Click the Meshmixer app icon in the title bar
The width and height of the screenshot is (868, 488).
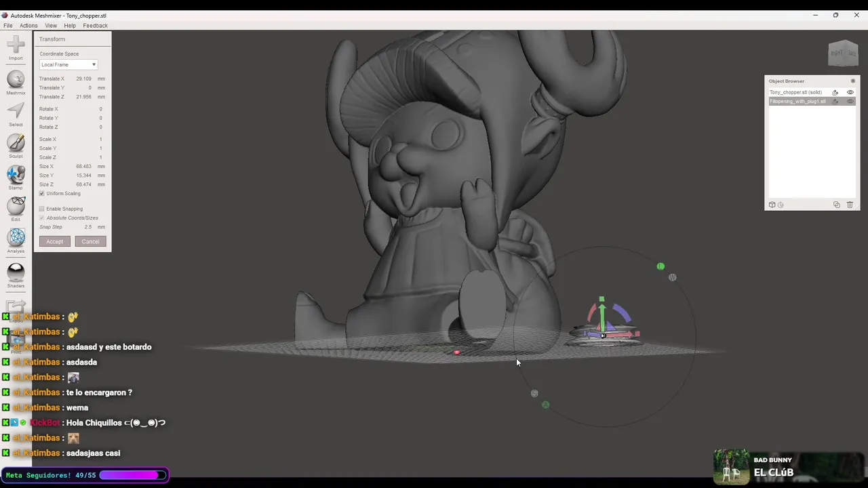[5, 16]
